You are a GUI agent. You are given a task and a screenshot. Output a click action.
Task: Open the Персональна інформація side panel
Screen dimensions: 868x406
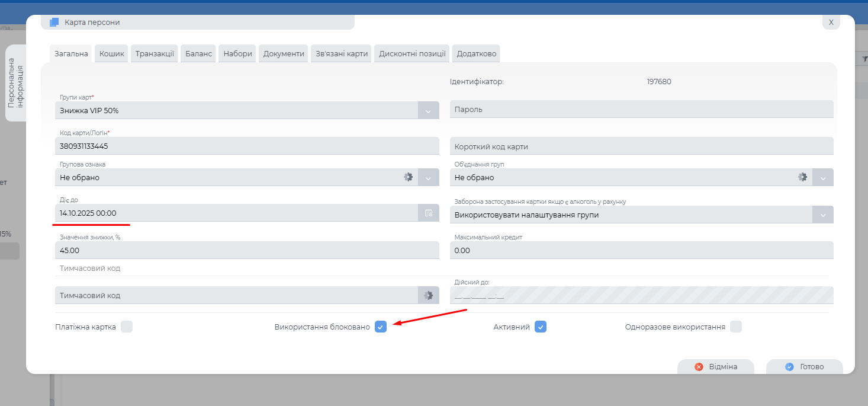[x=16, y=83]
